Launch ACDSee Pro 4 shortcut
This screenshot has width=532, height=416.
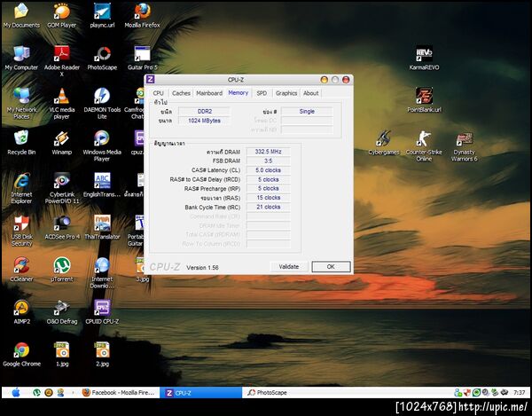coord(62,227)
